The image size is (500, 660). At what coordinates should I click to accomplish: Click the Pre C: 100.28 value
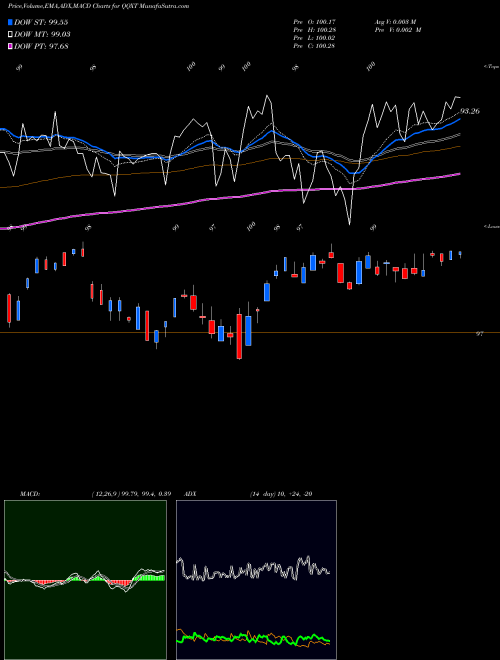coord(314,46)
